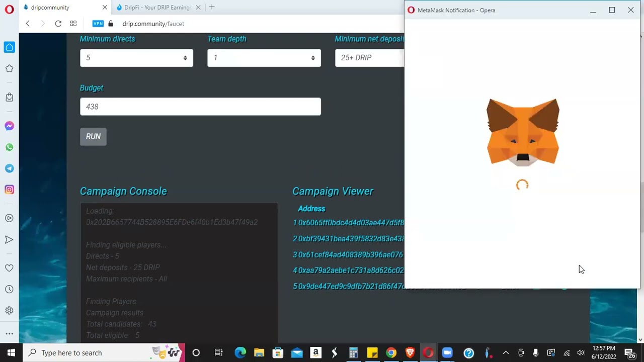The image size is (644, 362).
Task: Open the Player icon in sidebar
Action: 9,218
